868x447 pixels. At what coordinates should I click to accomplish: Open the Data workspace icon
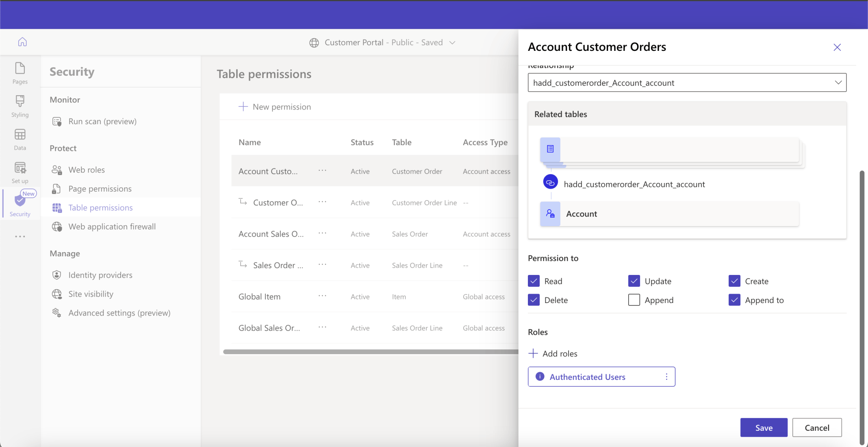click(x=20, y=139)
